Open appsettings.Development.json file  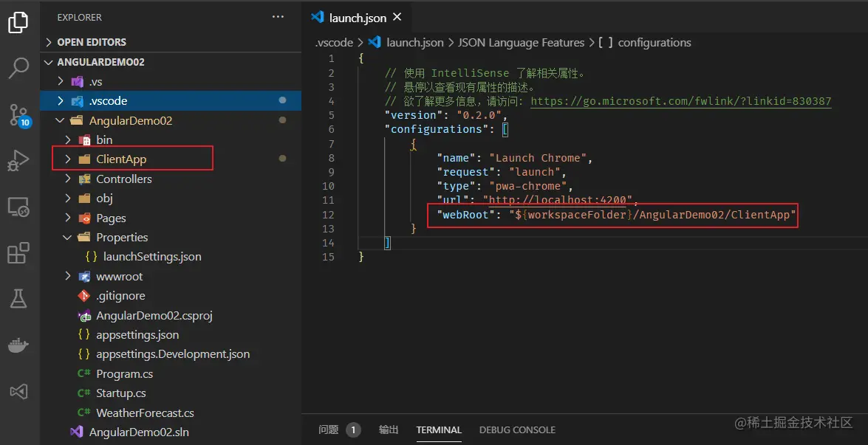click(171, 353)
